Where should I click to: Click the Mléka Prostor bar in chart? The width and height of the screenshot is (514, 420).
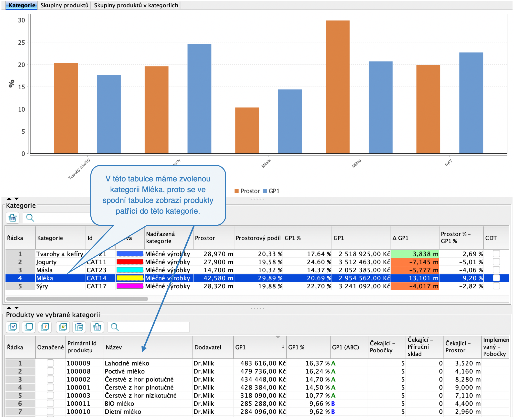338,87
